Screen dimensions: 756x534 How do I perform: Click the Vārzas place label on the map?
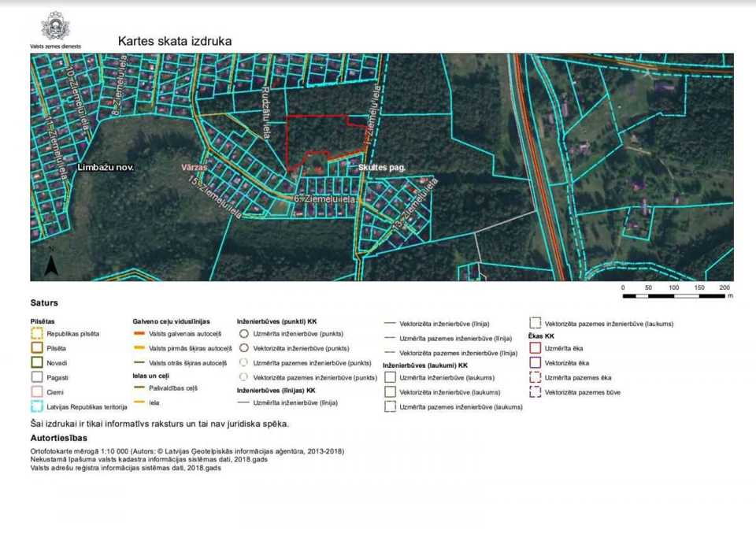[x=194, y=168]
